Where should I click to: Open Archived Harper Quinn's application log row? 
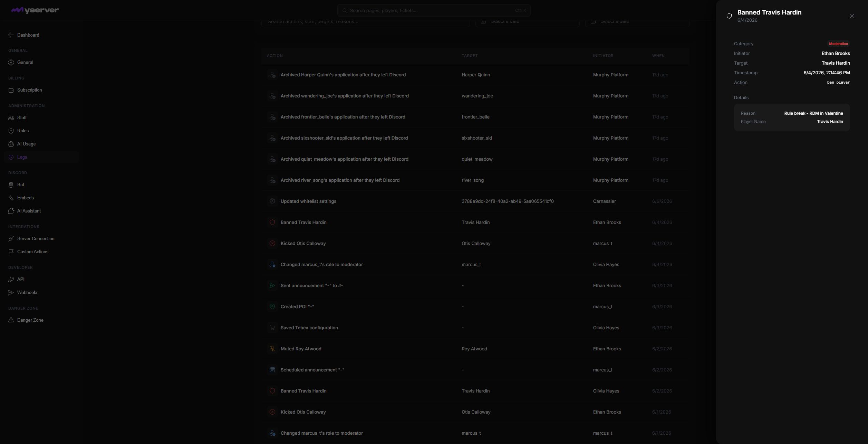[x=475, y=75]
